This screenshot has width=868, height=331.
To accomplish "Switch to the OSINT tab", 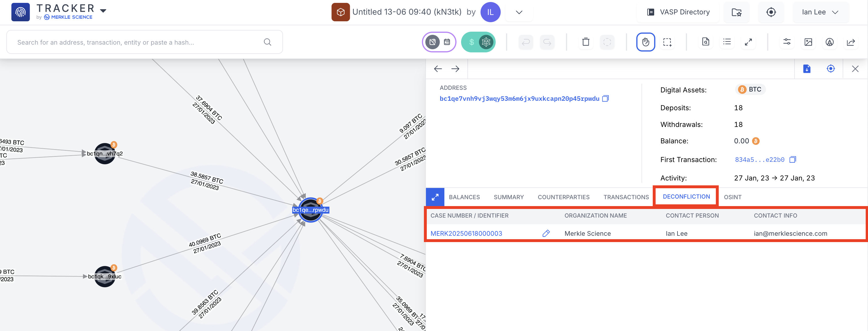I will 733,197.
